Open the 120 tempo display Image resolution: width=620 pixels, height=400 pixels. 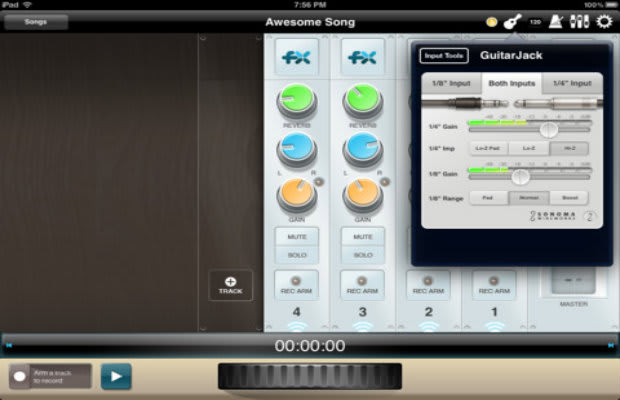[x=535, y=22]
